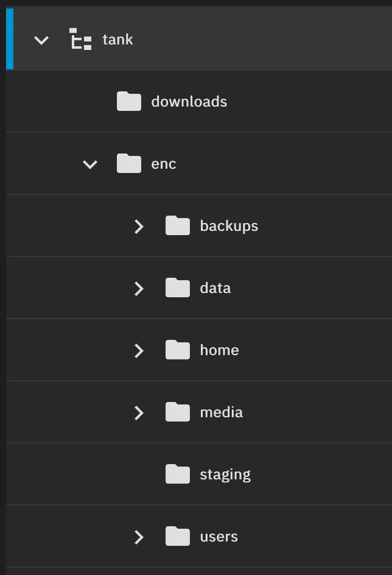Click the staging folder icon
This screenshot has height=575, width=392.
[x=178, y=474]
